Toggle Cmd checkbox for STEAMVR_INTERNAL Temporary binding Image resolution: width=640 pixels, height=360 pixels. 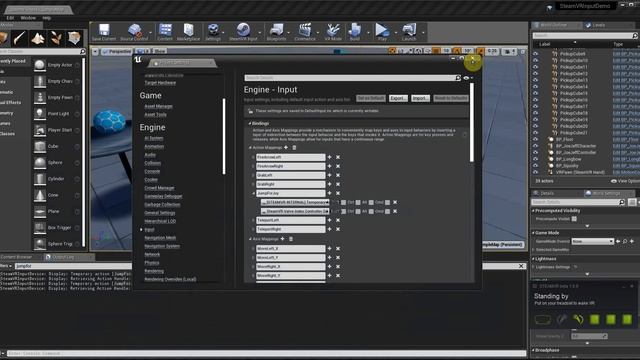(387, 202)
